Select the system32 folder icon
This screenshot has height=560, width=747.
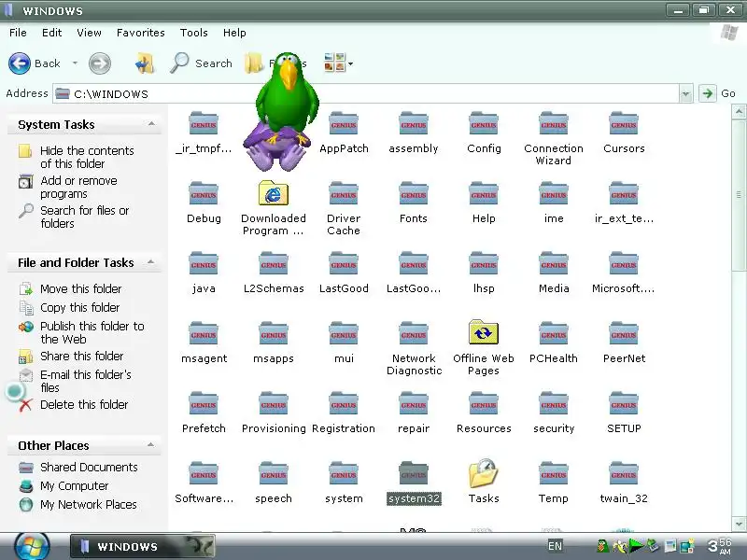point(414,473)
